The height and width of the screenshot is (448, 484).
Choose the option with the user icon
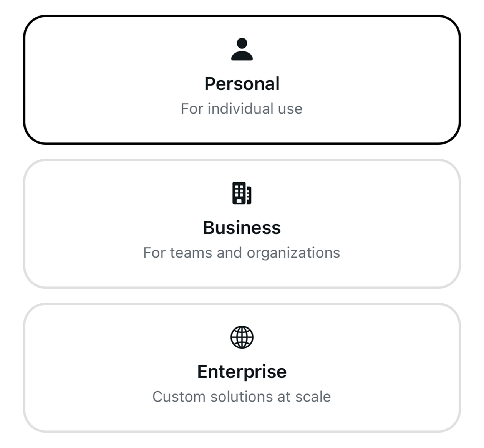242,80
